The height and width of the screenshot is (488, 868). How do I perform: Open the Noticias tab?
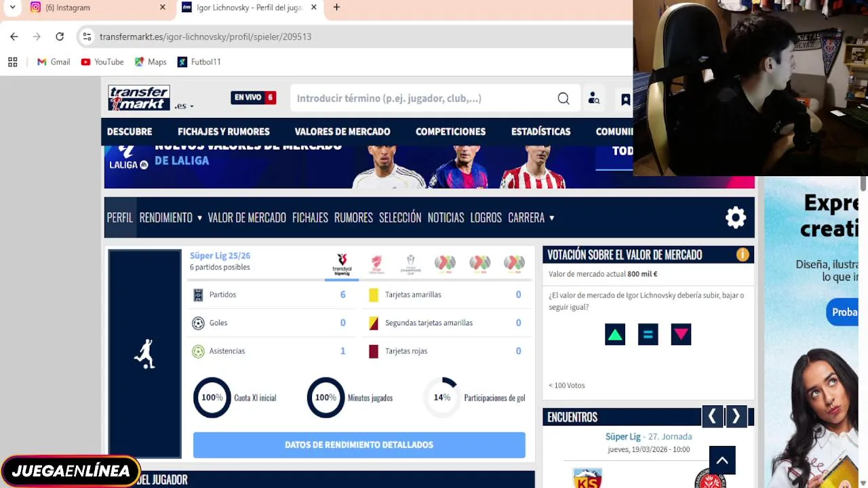pos(446,218)
